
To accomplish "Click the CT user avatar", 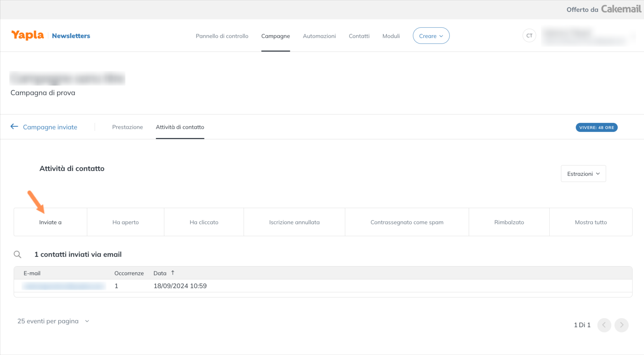I will [529, 35].
